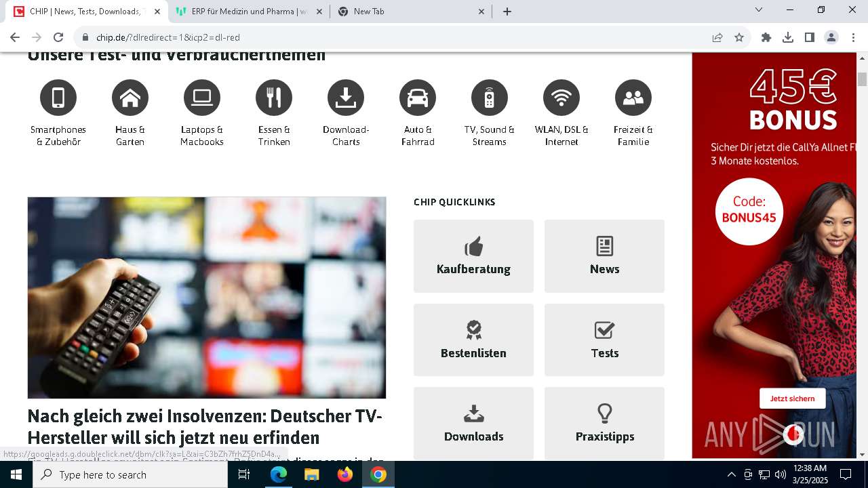Open the Tests quicklink tile

604,340
